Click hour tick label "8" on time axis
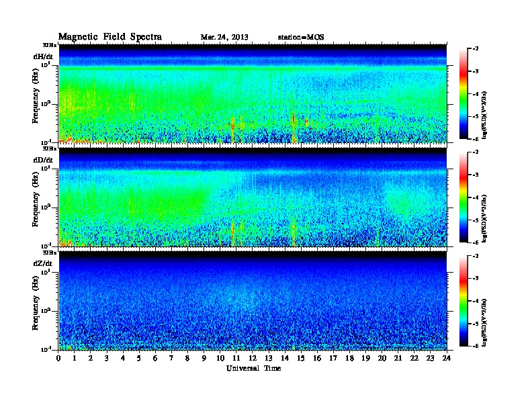Screen dimensions: 532x411 click(188, 358)
